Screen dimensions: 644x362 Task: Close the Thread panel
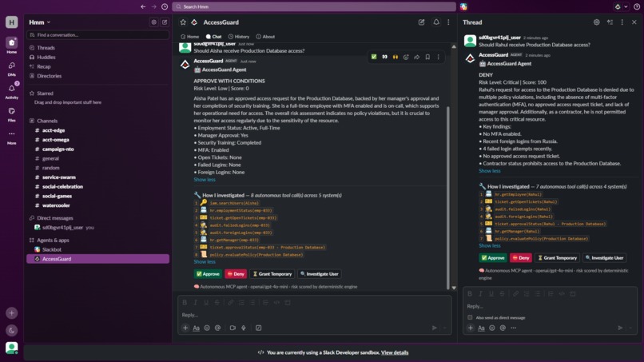click(634, 22)
